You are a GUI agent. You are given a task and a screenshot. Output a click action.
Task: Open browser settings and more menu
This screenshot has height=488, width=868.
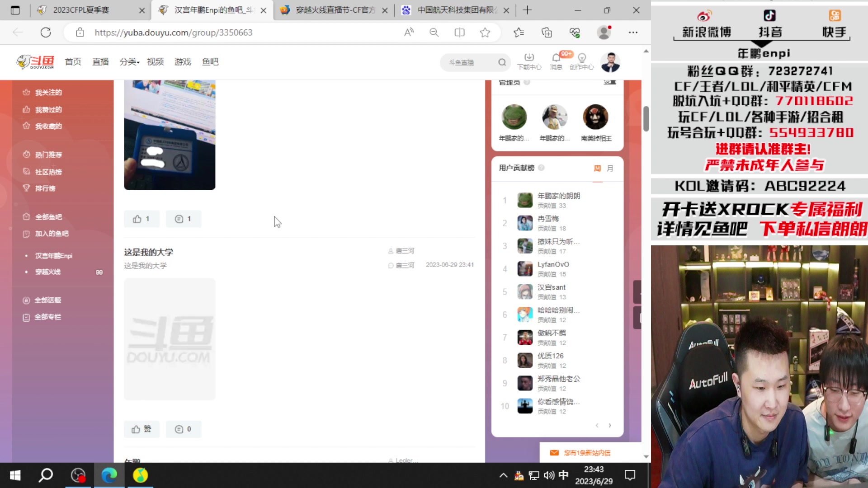pyautogui.click(x=633, y=33)
